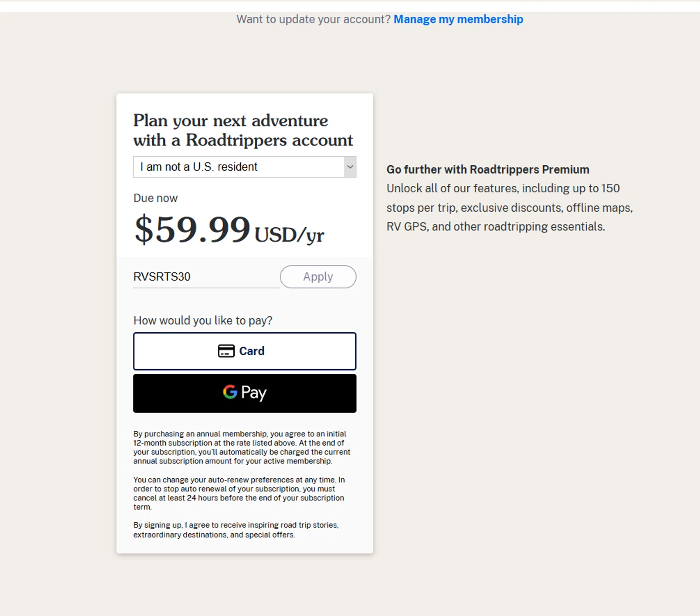Click the $59.99 price amount
Image resolution: width=700 pixels, height=616 pixels.
192,230
